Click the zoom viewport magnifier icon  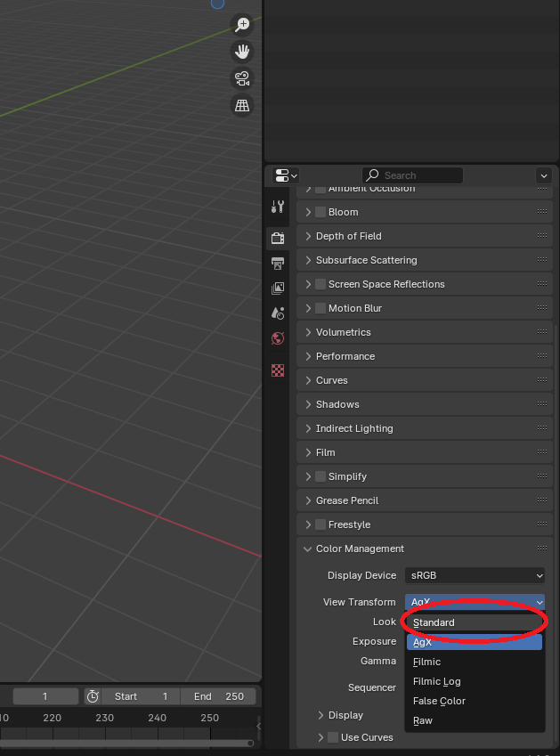pyautogui.click(x=242, y=25)
